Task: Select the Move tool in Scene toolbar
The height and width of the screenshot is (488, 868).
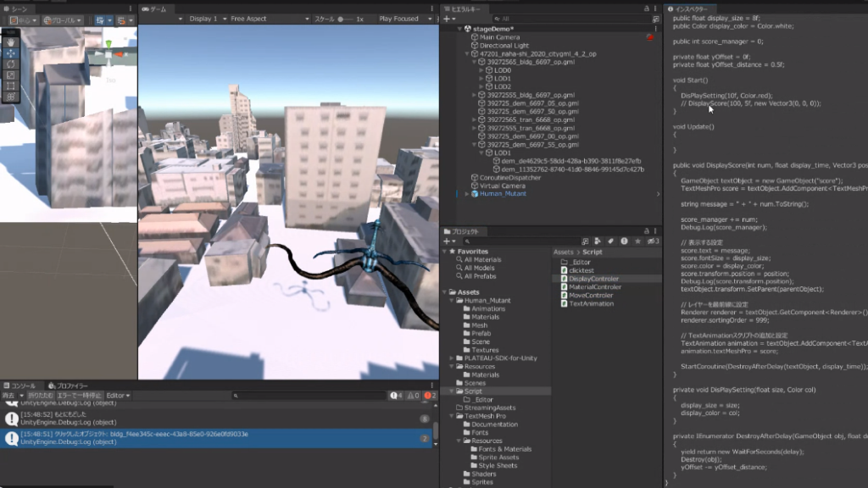Action: click(x=10, y=53)
